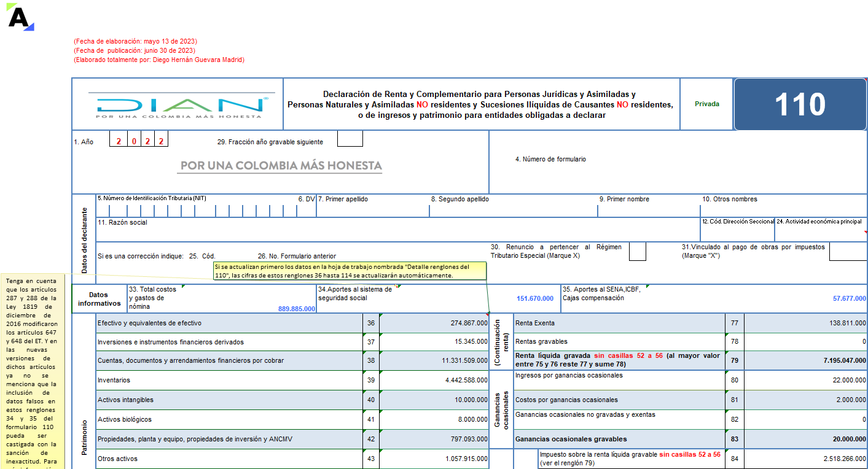Click row number 83 cell
The width and height of the screenshot is (868, 469).
(735, 440)
